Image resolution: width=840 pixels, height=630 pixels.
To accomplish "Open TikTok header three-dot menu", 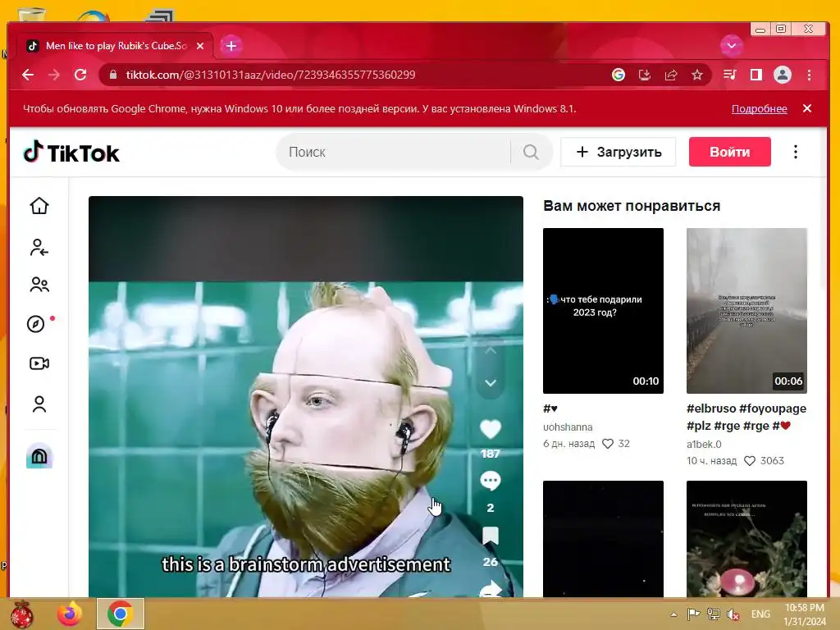I will click(796, 152).
